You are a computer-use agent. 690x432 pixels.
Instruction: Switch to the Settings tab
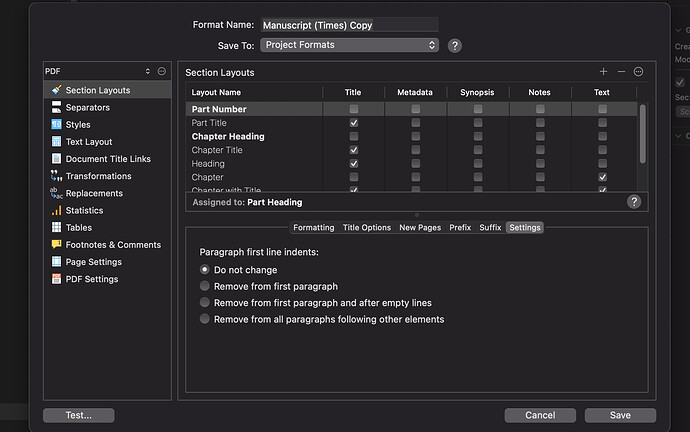[525, 227]
